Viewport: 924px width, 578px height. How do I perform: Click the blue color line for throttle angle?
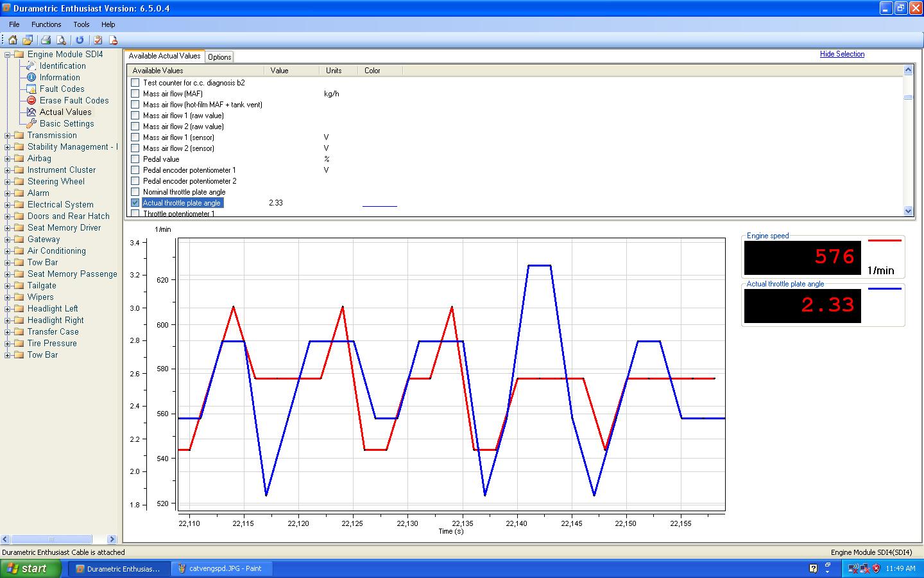pos(379,206)
